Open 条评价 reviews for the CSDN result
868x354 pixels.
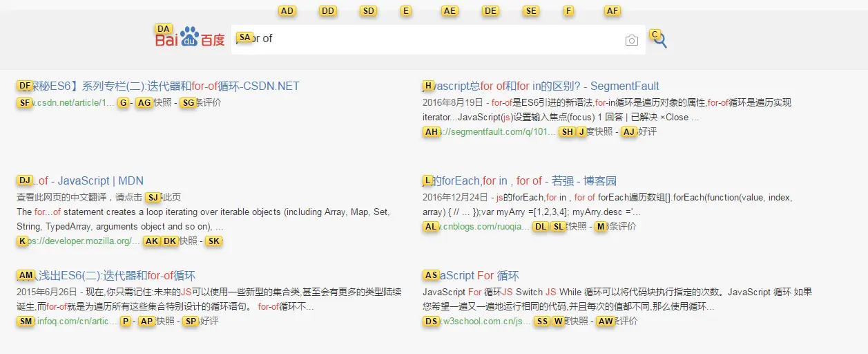202,103
